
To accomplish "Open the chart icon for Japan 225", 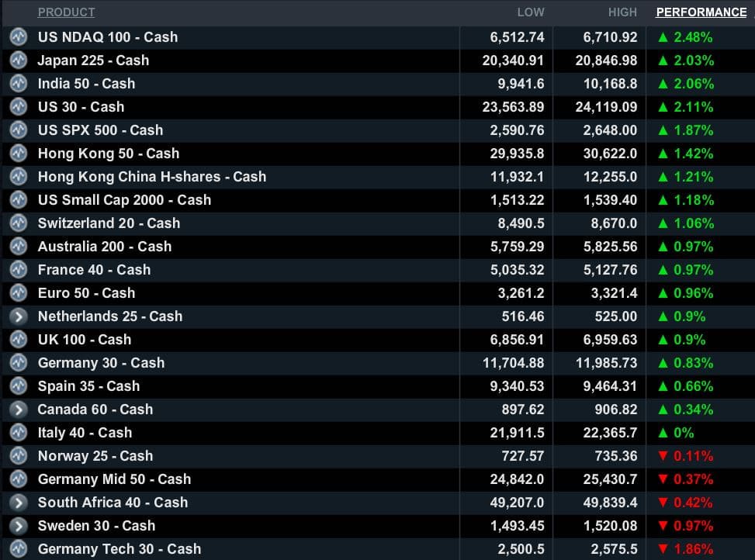I will pyautogui.click(x=19, y=60).
